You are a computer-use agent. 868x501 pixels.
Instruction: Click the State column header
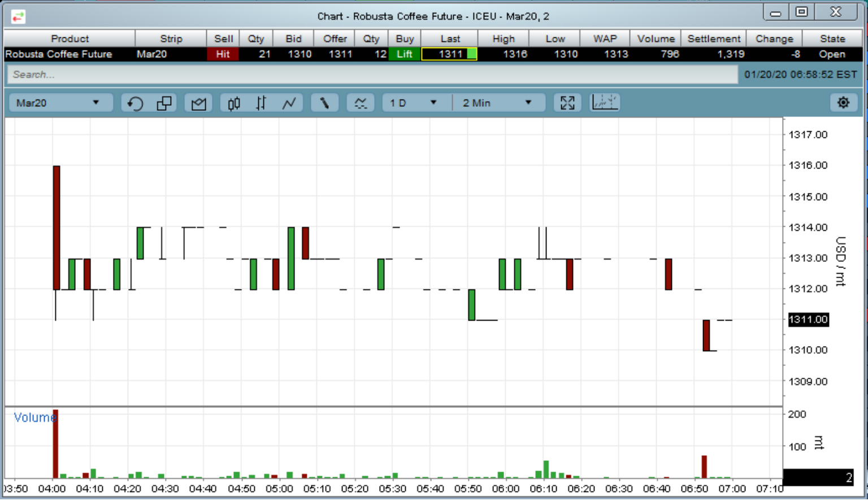[x=832, y=38]
